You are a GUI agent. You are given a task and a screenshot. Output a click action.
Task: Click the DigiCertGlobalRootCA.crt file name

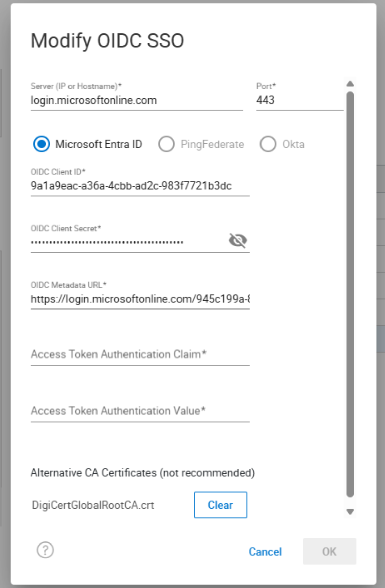[93, 505]
